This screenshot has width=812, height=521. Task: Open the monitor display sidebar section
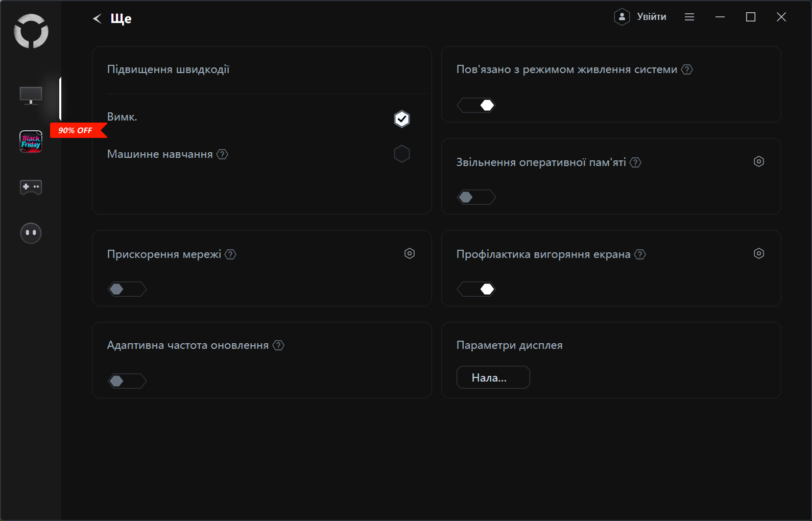tap(31, 95)
